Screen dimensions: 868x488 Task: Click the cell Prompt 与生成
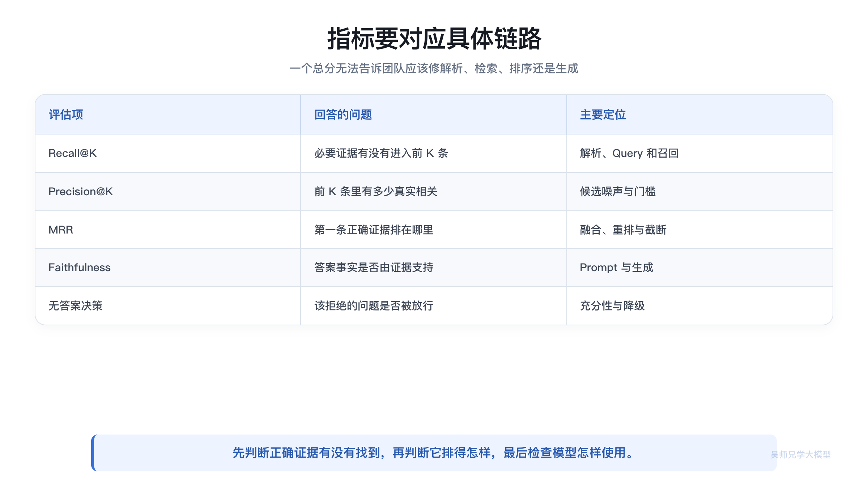(700, 267)
